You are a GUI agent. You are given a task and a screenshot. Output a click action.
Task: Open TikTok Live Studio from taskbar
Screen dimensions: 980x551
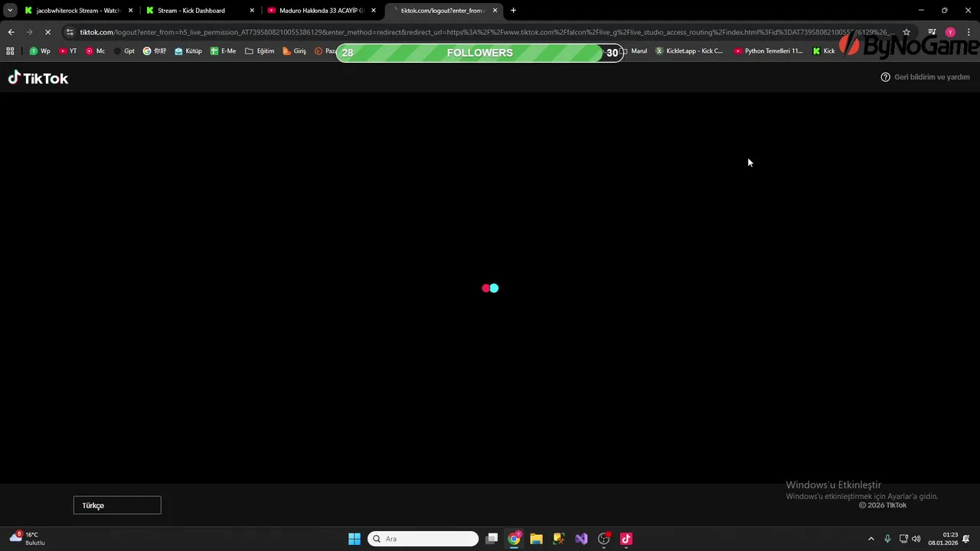[x=626, y=539]
